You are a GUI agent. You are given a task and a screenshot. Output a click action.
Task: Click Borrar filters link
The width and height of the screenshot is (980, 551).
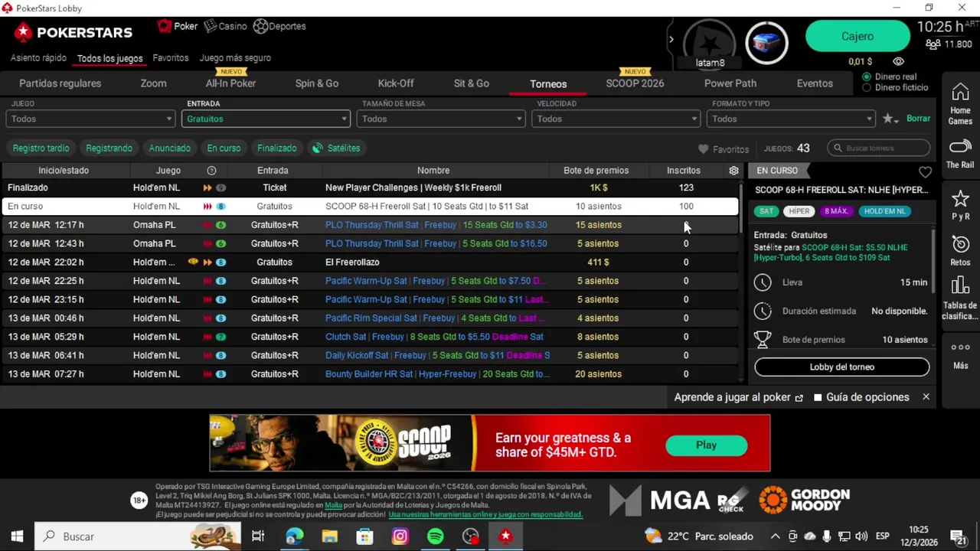pos(918,119)
